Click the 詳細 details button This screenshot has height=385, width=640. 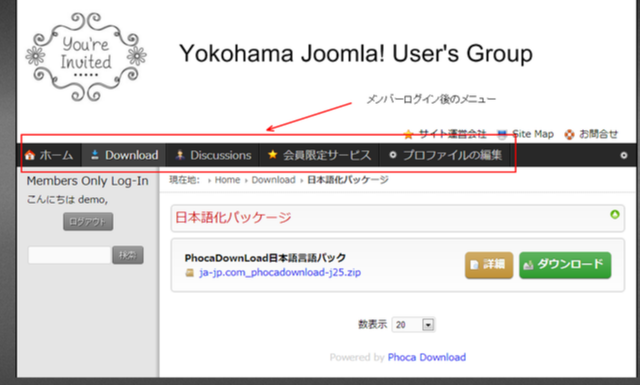click(x=489, y=265)
